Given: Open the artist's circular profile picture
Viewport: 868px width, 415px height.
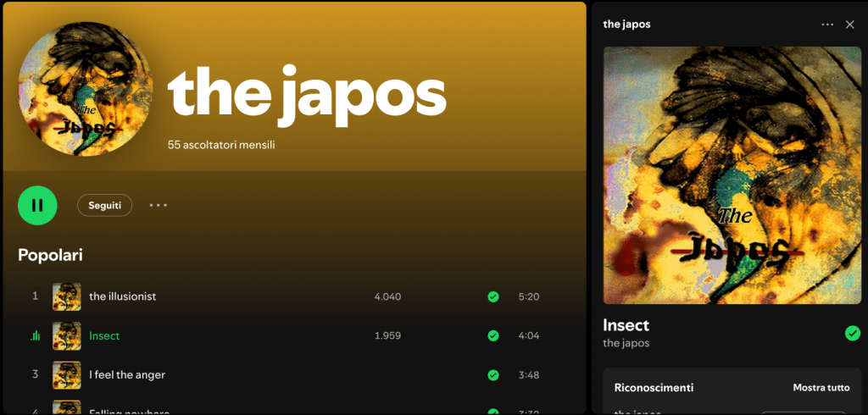Looking at the screenshot, I should 86,89.
